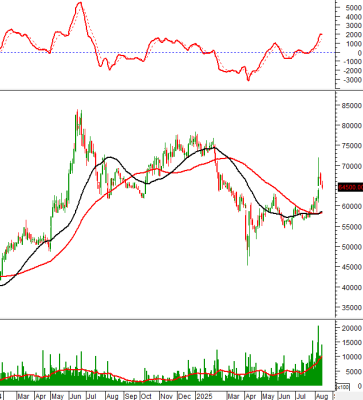Click the highest June candlestick peak near 84000
Screen dimensions: 363x400
tap(77, 111)
